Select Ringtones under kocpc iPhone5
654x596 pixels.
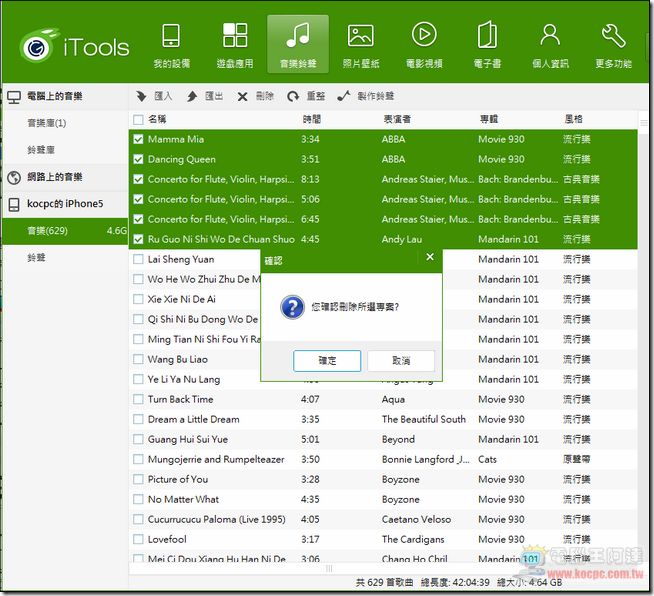(x=36, y=258)
